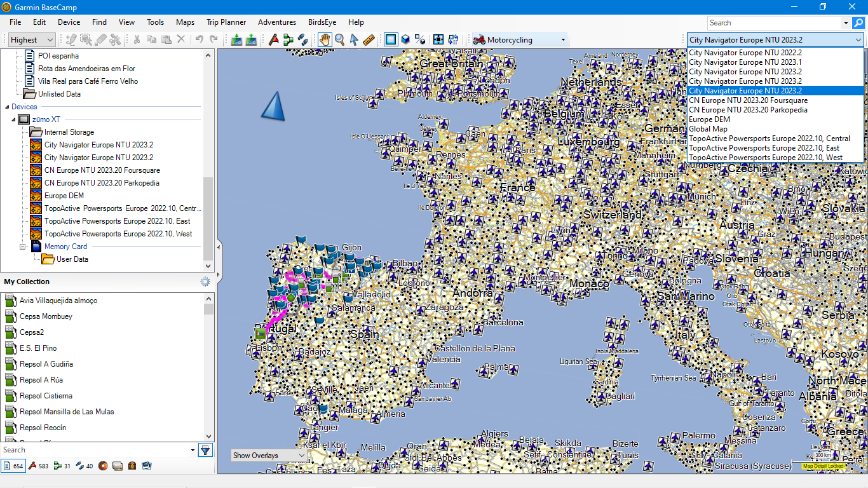Screen dimensions: 868x488
Task: Click the New Route tool
Action: point(288,39)
